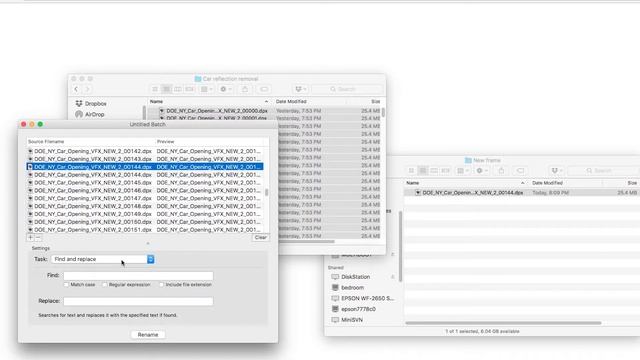Switch Car reflection removal window to icon view
Image resolution: width=640 pixels, height=360 pixels.
click(155, 89)
